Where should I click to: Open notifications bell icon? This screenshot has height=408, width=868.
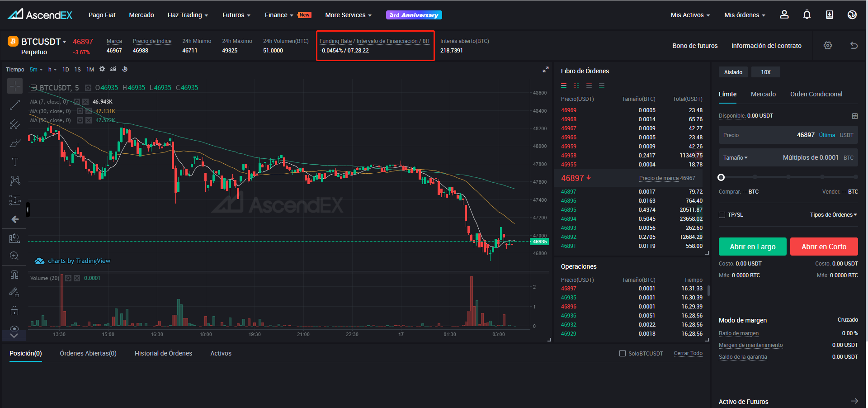(x=807, y=15)
